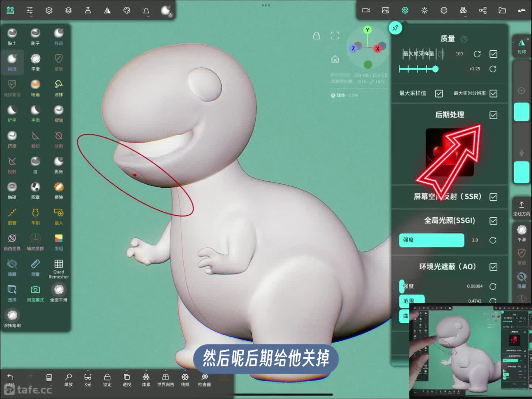This screenshot has height=399, width=532.
Task: Select the 绘画 (Paint) tool
Action: pyautogui.click(x=35, y=88)
